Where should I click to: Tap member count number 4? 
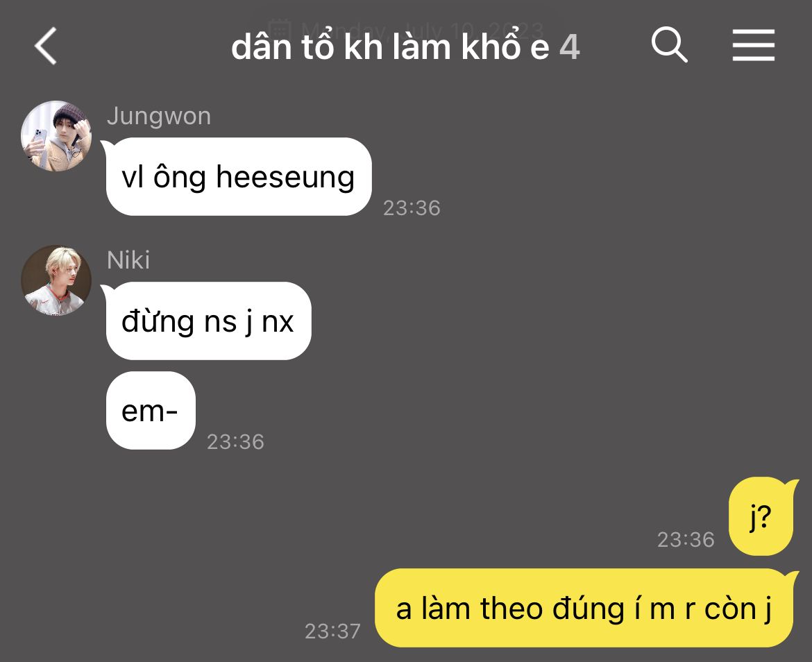pyautogui.click(x=570, y=48)
